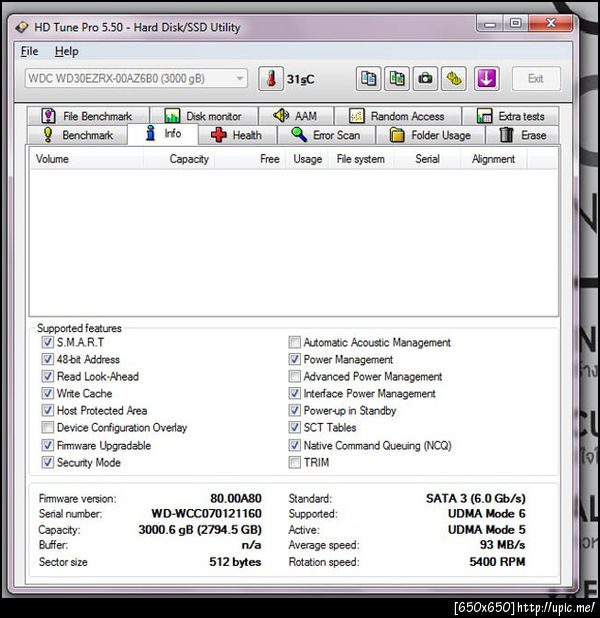Click the sector size 512 bytes value
This screenshot has height=618, width=600.
point(235,562)
